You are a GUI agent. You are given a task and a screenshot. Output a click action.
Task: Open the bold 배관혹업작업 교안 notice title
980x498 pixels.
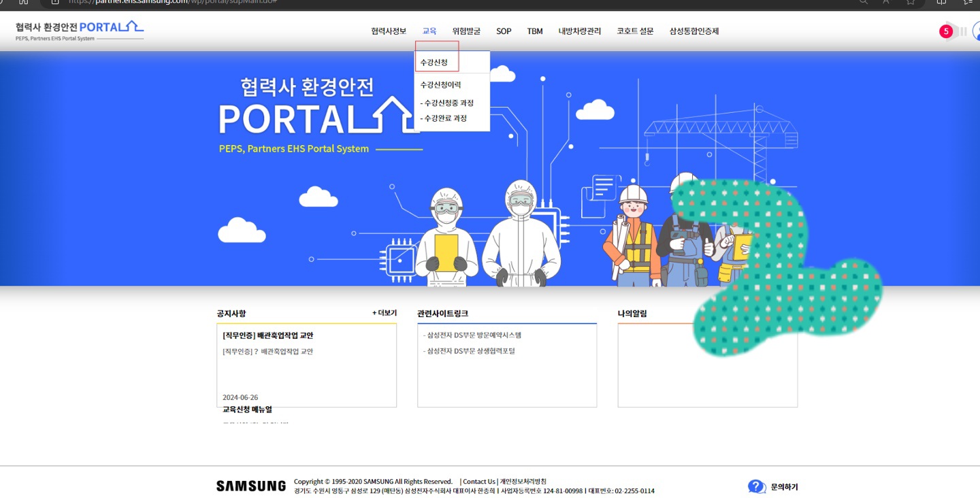(x=268, y=335)
